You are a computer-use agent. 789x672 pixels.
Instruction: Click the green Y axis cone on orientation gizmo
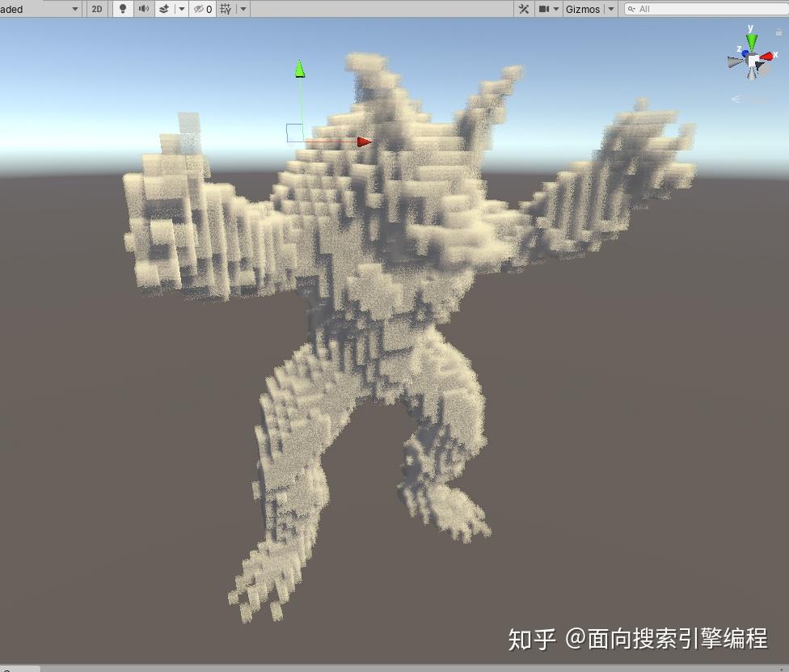coord(751,42)
